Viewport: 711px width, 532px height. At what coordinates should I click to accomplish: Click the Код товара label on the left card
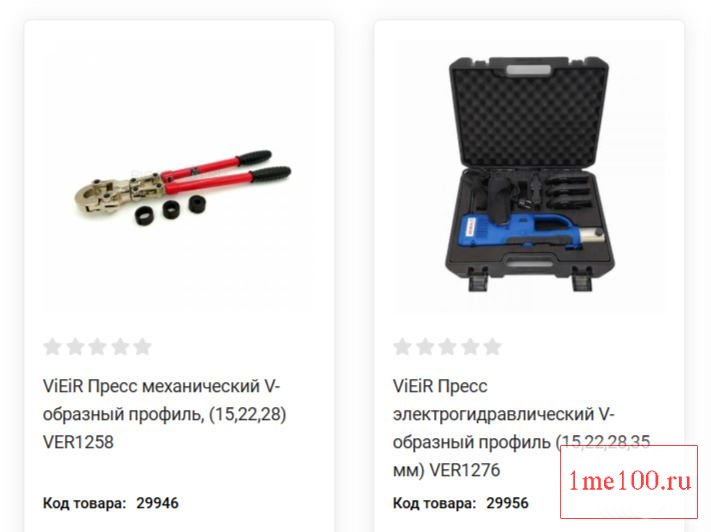[x=84, y=503]
